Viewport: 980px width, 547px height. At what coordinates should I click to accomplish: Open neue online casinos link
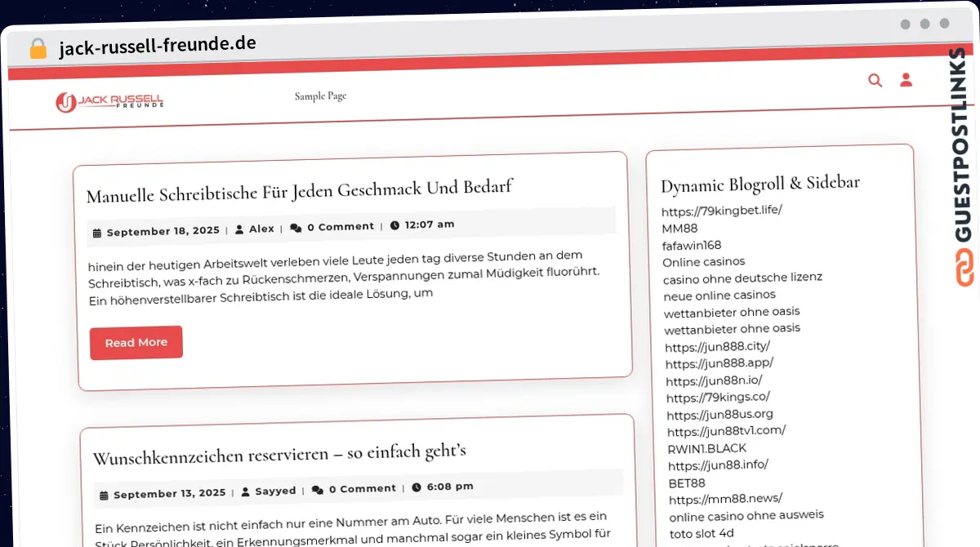point(719,295)
